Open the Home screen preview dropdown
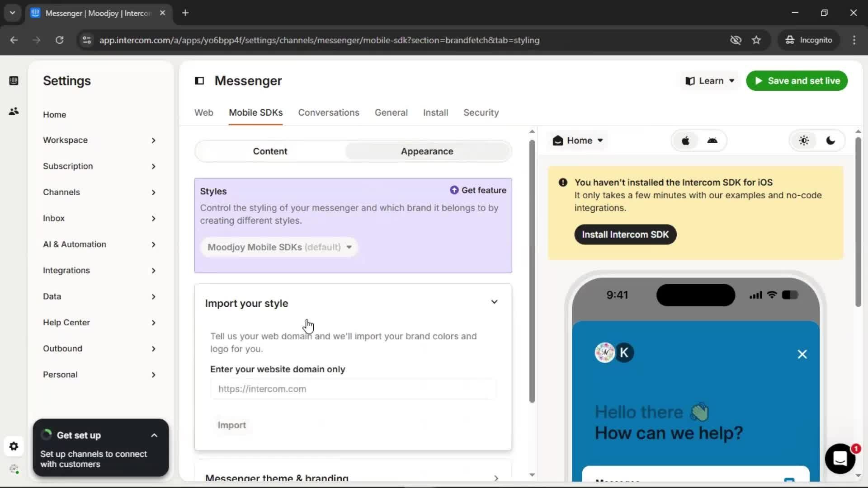Image resolution: width=868 pixels, height=488 pixels. pyautogui.click(x=578, y=141)
